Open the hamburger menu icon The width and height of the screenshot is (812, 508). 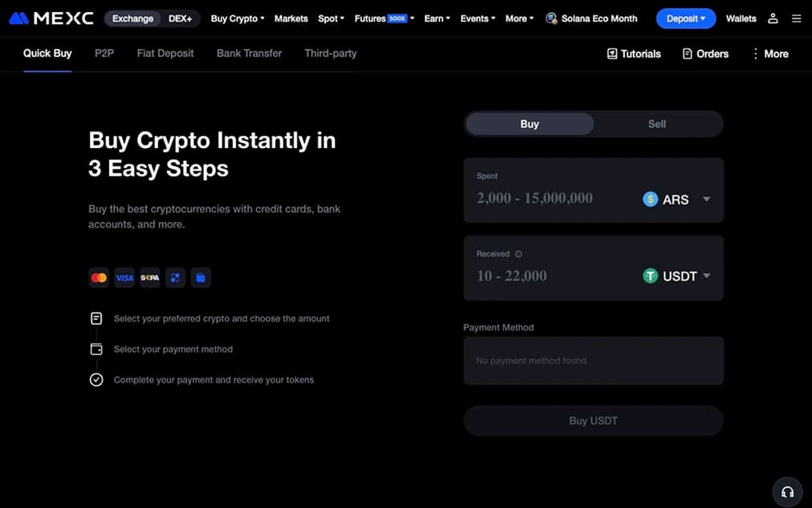797,18
